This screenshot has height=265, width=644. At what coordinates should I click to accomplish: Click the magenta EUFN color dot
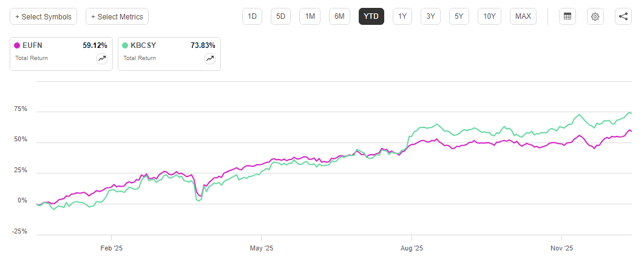point(18,45)
